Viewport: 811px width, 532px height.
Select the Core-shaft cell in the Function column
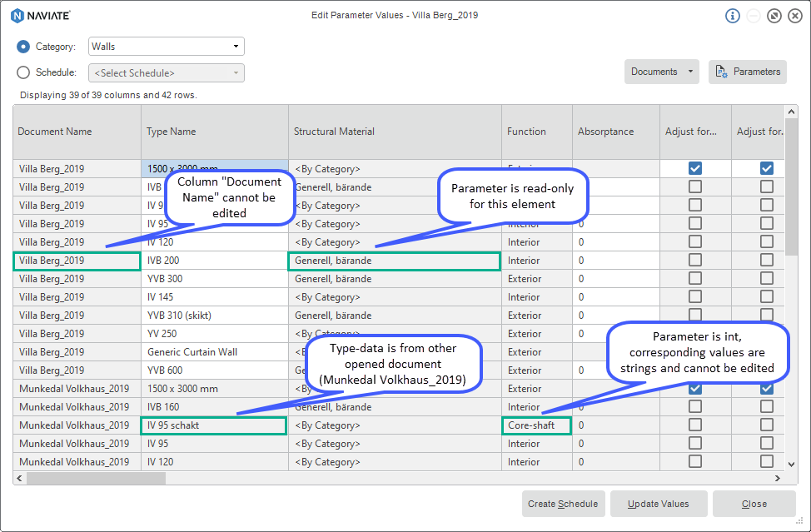[x=535, y=425]
